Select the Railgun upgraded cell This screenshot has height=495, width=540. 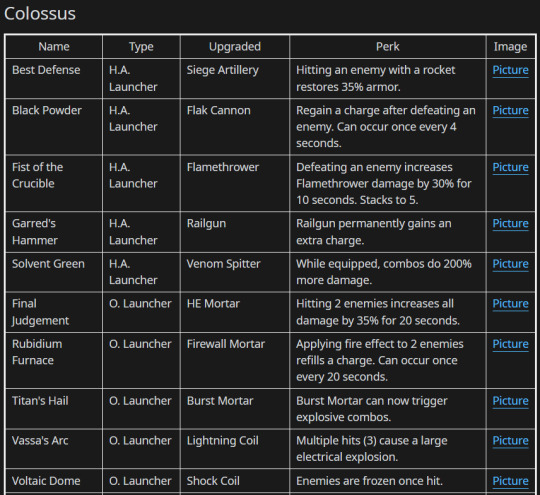pyautogui.click(x=235, y=232)
